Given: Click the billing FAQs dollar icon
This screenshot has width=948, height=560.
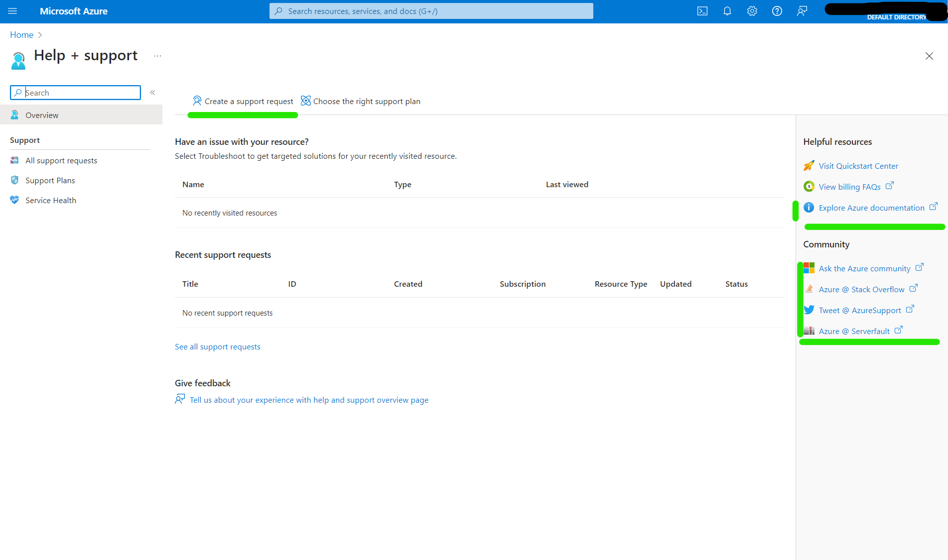Looking at the screenshot, I should pyautogui.click(x=809, y=187).
